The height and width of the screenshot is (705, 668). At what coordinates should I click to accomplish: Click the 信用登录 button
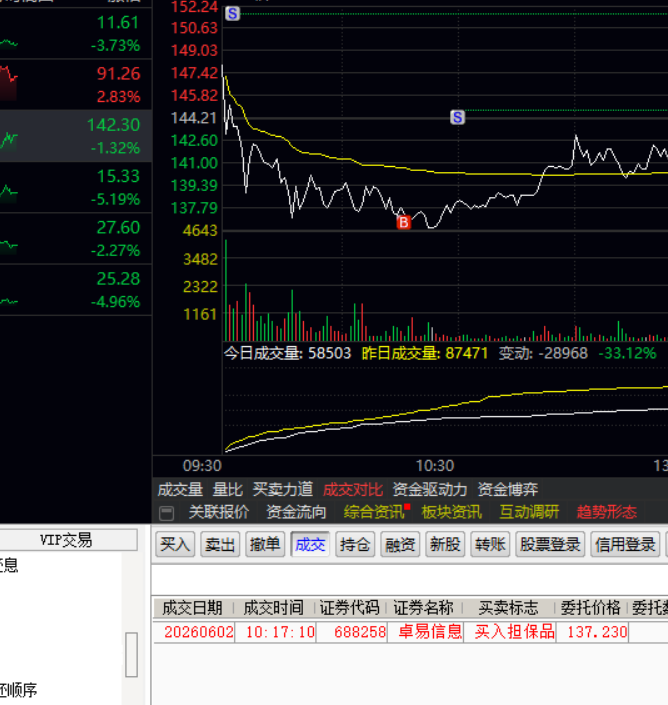pos(625,544)
